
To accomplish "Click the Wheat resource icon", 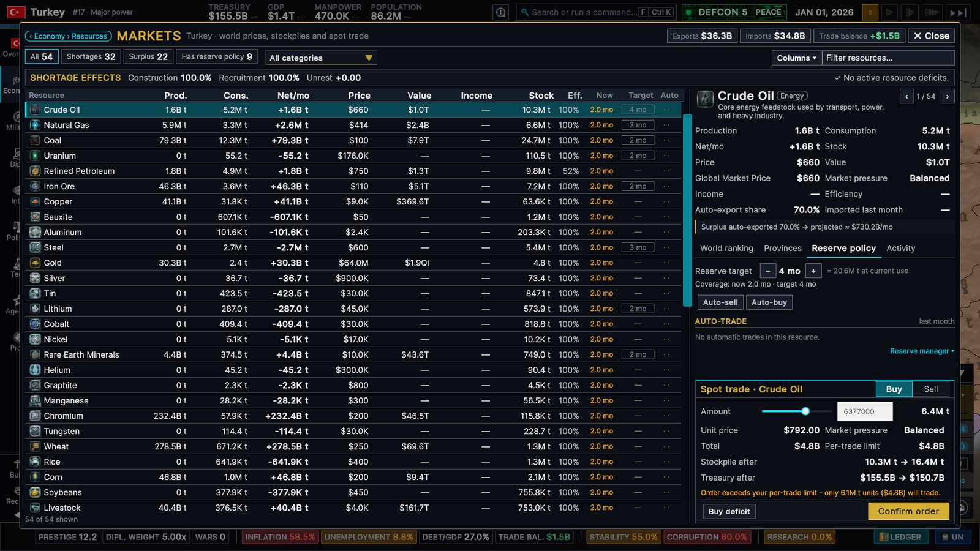I will tap(36, 446).
